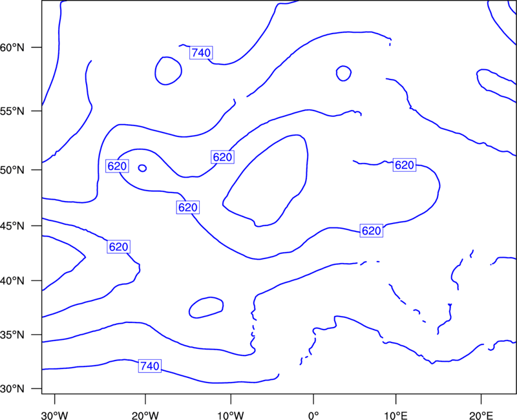Click the 45°N latitude axis label
The width and height of the screenshot is (517, 420).
12,226
